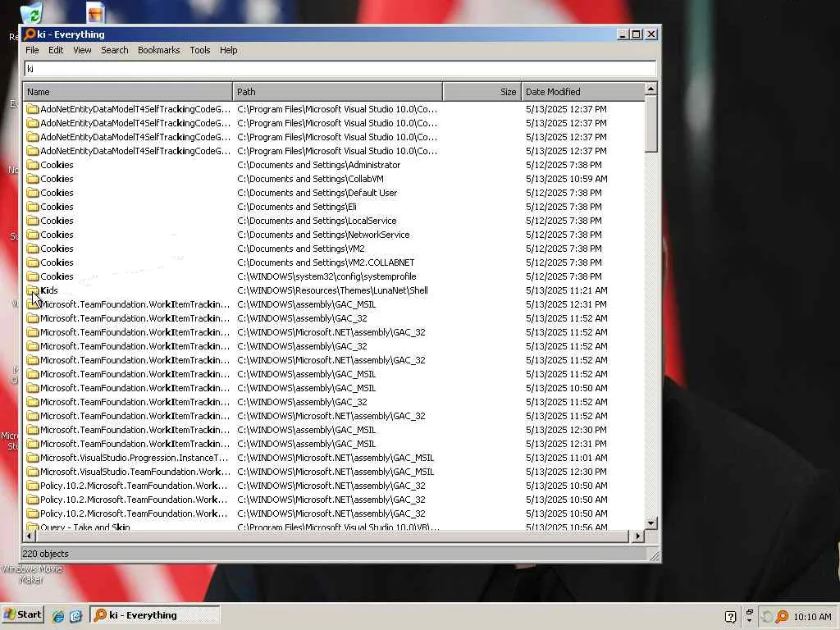Select Cookies folder icon for LocalService

coord(33,221)
